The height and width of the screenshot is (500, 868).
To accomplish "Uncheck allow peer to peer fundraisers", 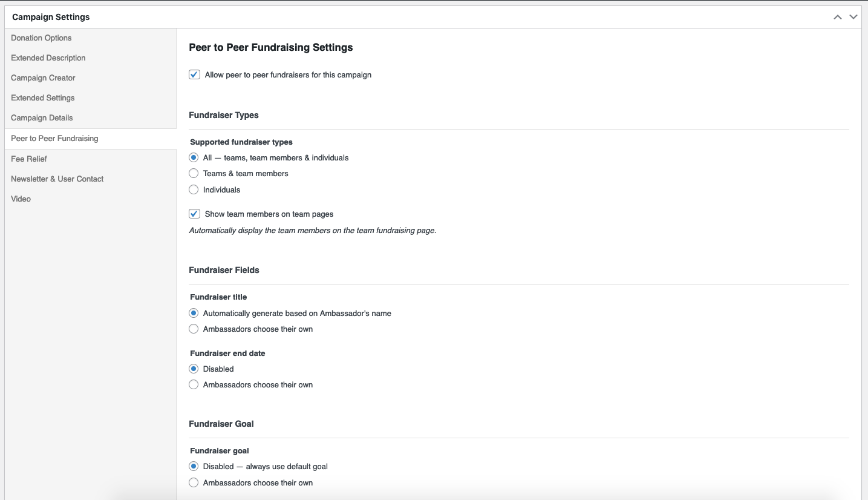I will pyautogui.click(x=194, y=74).
